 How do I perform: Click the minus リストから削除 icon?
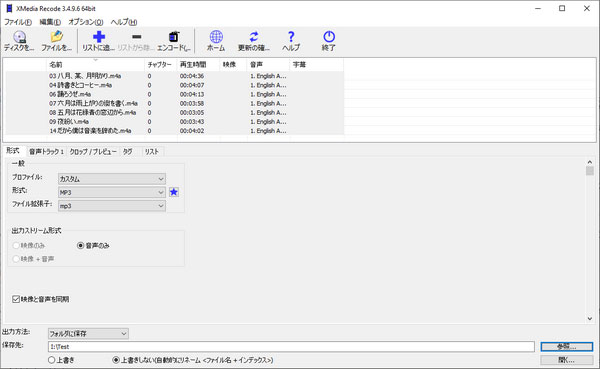click(x=136, y=41)
